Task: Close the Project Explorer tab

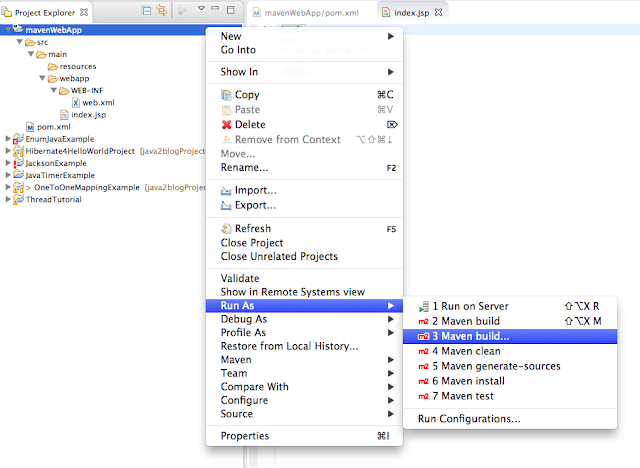Action: (84, 12)
